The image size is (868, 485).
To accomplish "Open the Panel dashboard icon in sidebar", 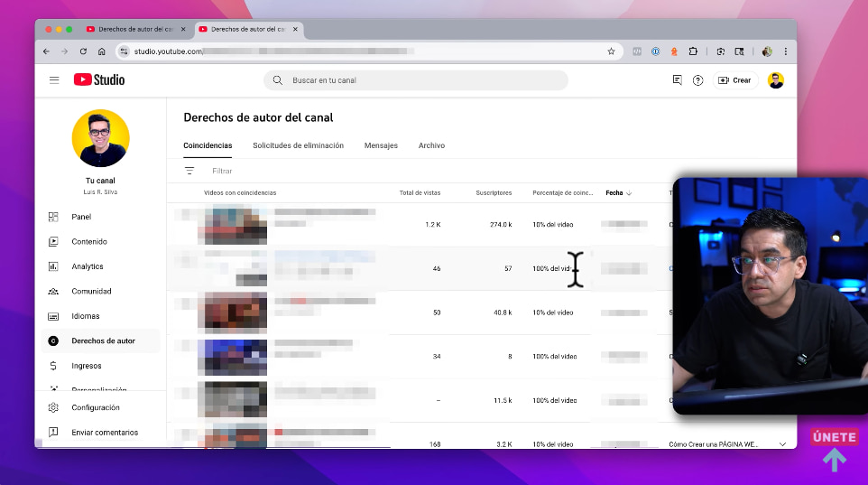I will coord(53,217).
